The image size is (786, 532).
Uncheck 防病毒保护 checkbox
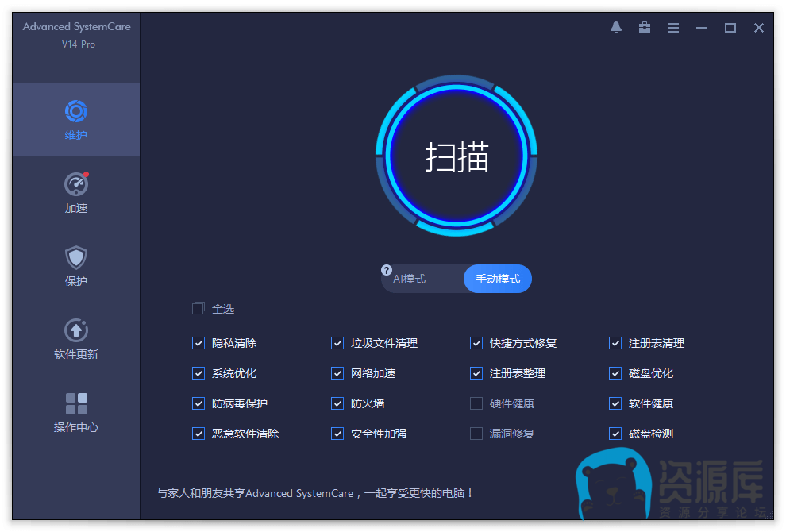click(x=198, y=403)
